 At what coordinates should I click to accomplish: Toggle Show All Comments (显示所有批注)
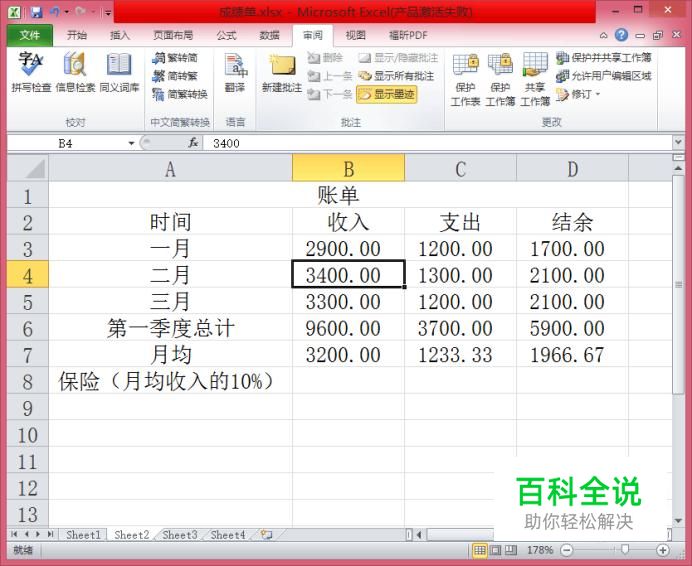(x=396, y=76)
